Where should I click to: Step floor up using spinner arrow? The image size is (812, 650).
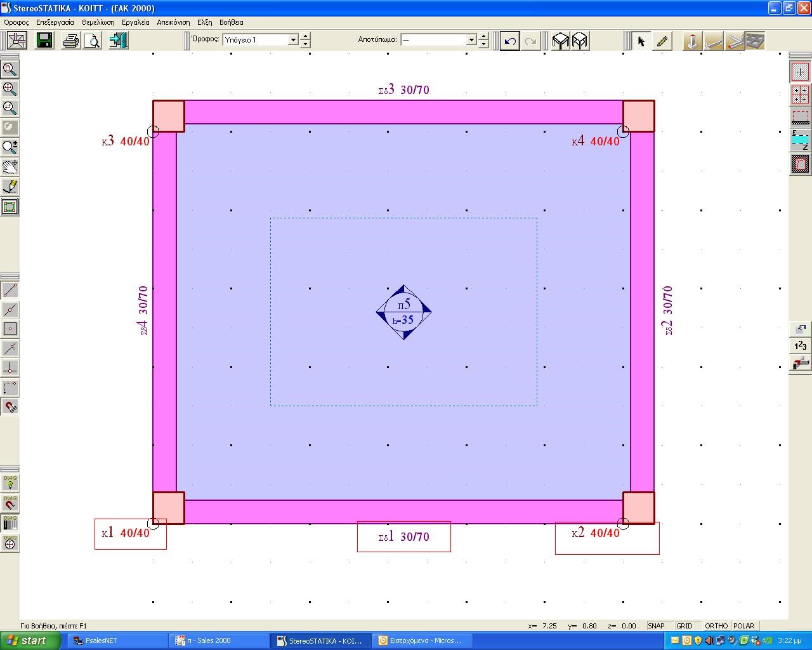tap(305, 36)
